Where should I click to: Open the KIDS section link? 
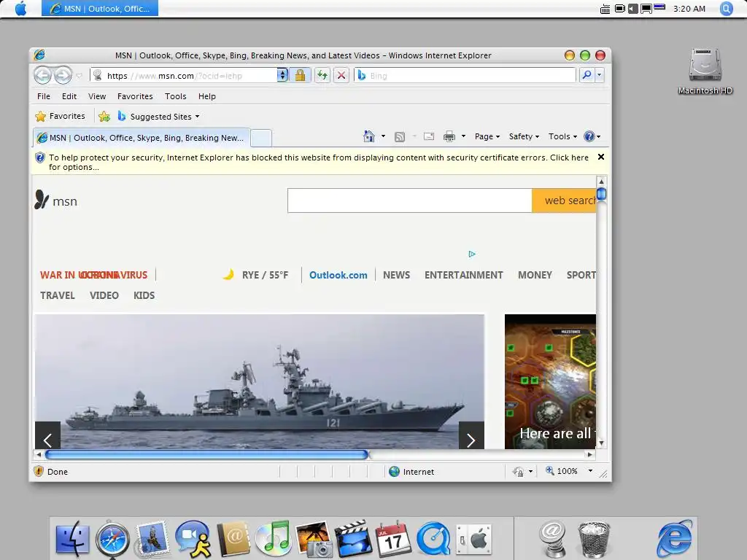[x=144, y=295]
